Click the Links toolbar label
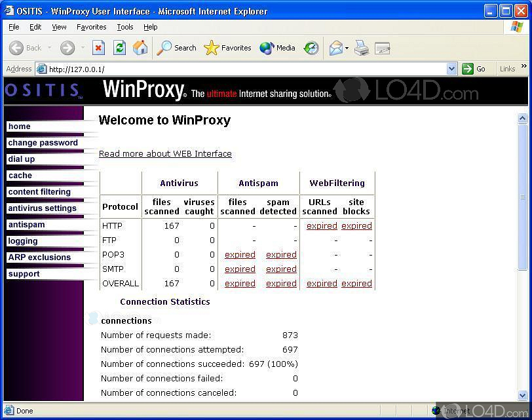The height and width of the screenshot is (420, 532). tap(507, 69)
